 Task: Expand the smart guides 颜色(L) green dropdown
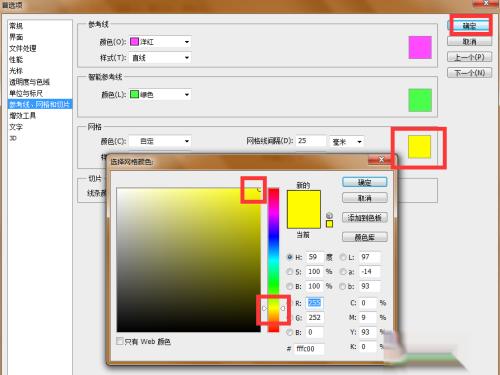pyautogui.click(x=160, y=94)
